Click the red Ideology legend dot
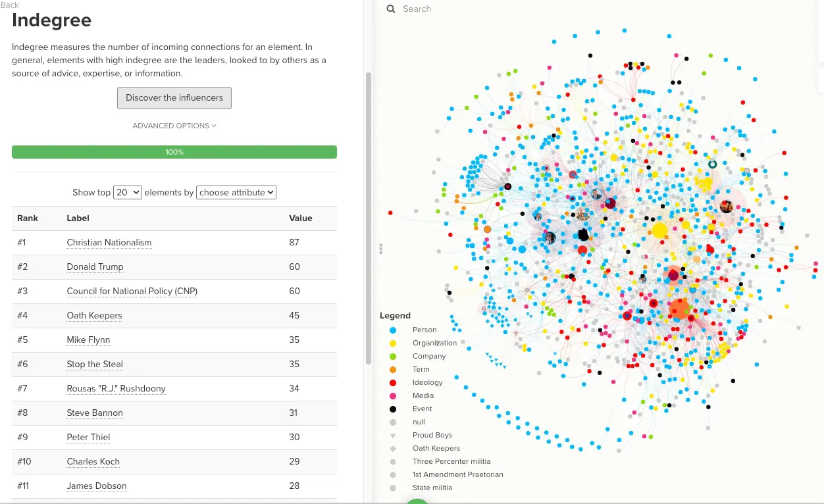The height and width of the screenshot is (504, 824). point(393,383)
